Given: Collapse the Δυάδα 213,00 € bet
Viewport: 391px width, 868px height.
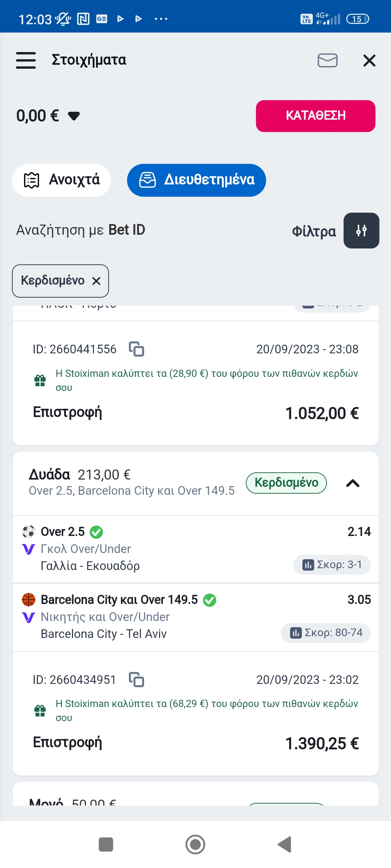Looking at the screenshot, I should (x=353, y=483).
